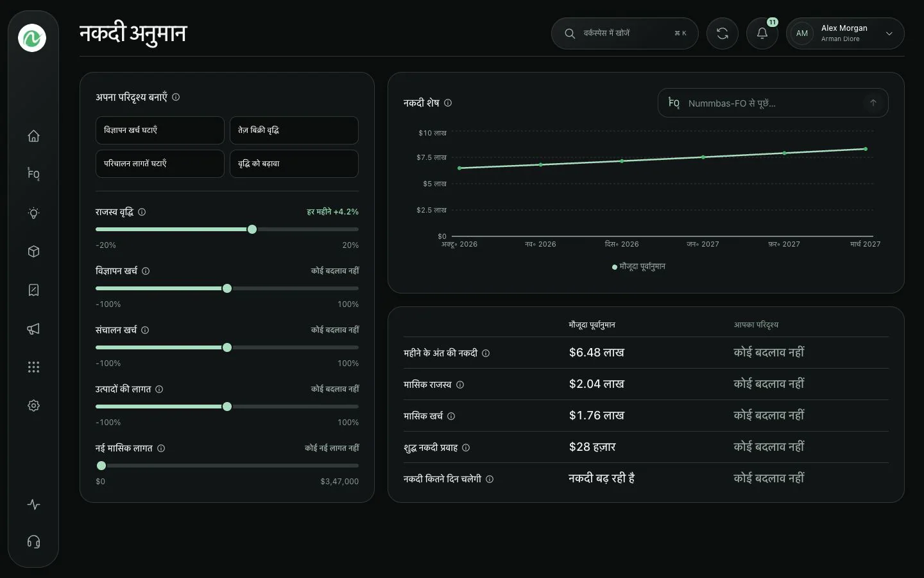Click the कोई नई लागत नहीं label
924x578 pixels.
(x=332, y=448)
